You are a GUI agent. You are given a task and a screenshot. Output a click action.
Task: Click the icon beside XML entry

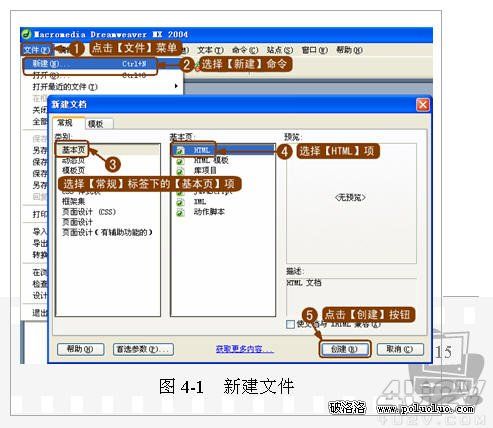(180, 202)
